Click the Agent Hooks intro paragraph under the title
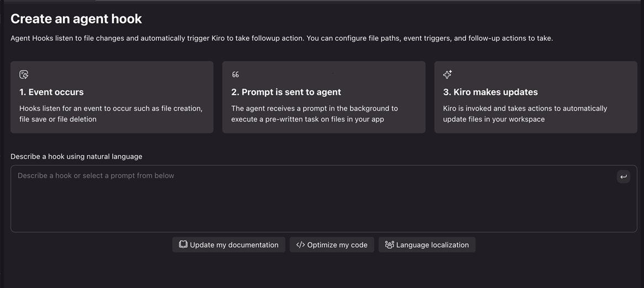The height and width of the screenshot is (288, 644). tap(282, 38)
